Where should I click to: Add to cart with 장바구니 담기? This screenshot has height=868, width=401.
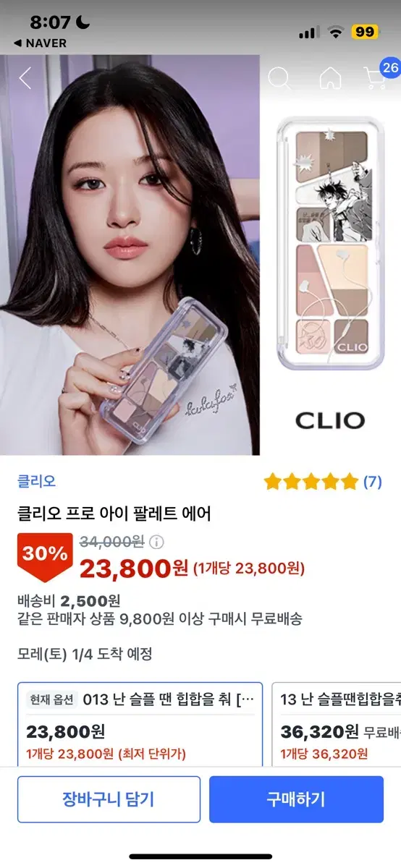point(109,799)
